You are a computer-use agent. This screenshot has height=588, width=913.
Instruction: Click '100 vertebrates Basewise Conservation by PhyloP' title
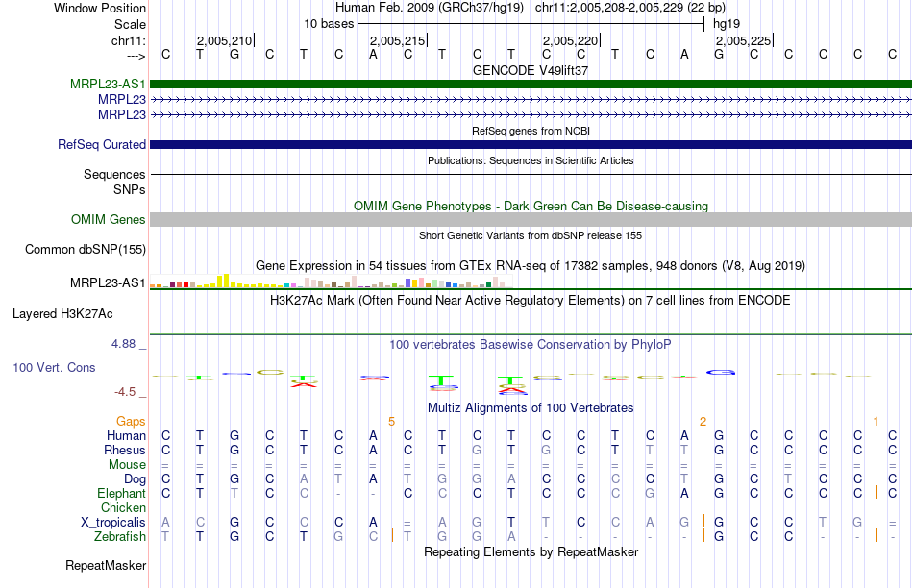point(531,345)
